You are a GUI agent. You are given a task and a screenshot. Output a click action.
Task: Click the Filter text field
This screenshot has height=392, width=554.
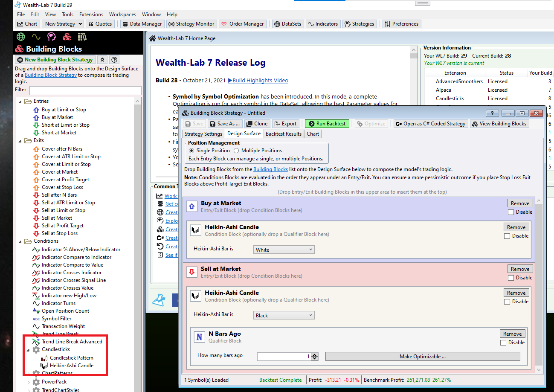pos(85,90)
